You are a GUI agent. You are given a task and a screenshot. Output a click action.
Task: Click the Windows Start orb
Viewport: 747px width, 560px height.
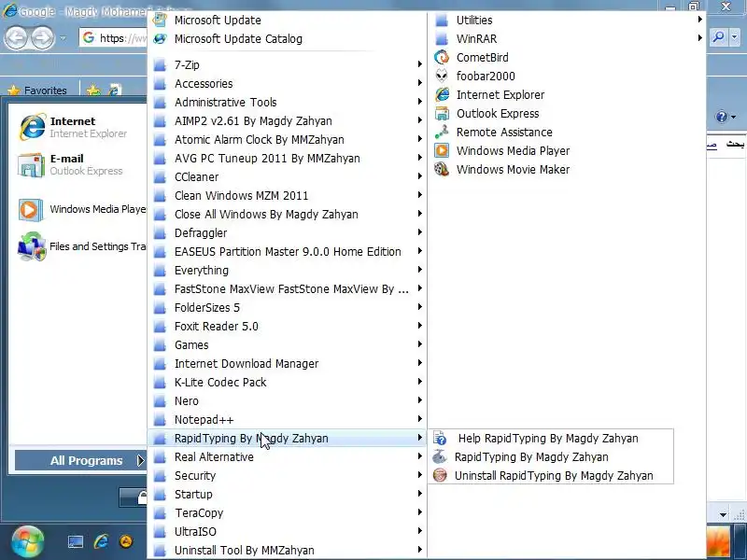(x=27, y=542)
